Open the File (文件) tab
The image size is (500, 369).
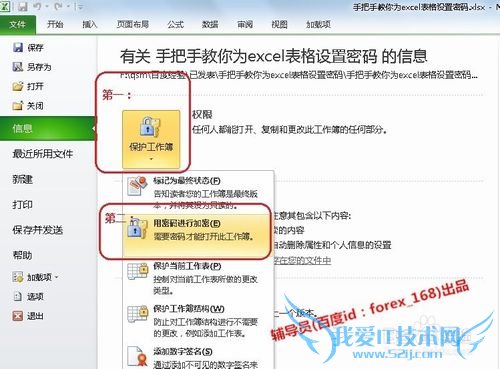click(18, 24)
